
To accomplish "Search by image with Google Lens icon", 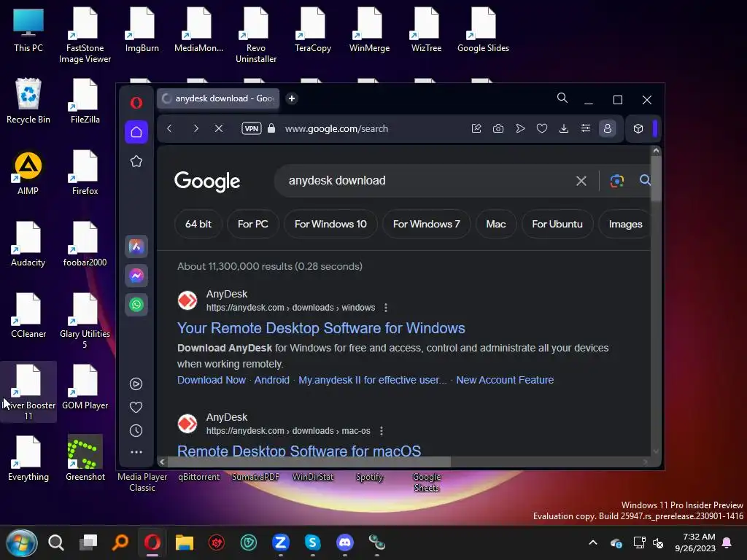I will (617, 181).
